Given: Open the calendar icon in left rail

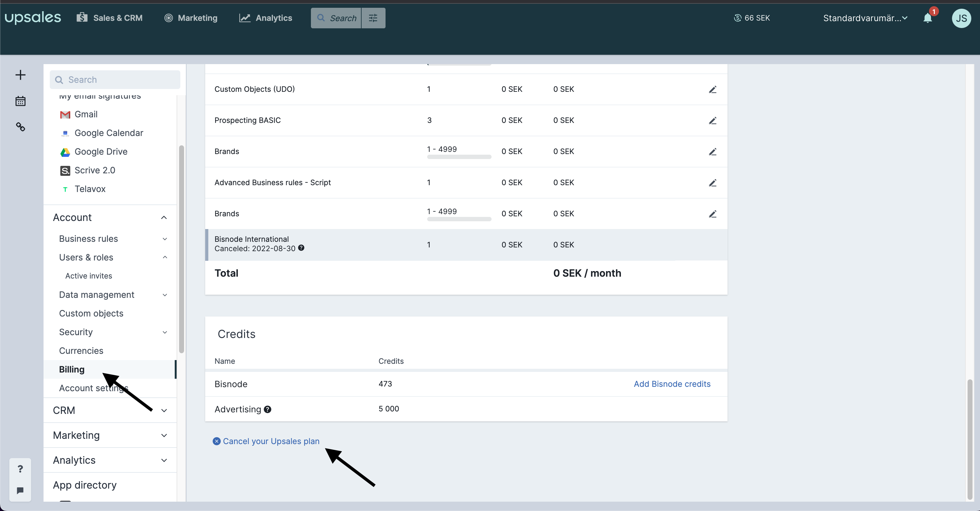Looking at the screenshot, I should [21, 101].
